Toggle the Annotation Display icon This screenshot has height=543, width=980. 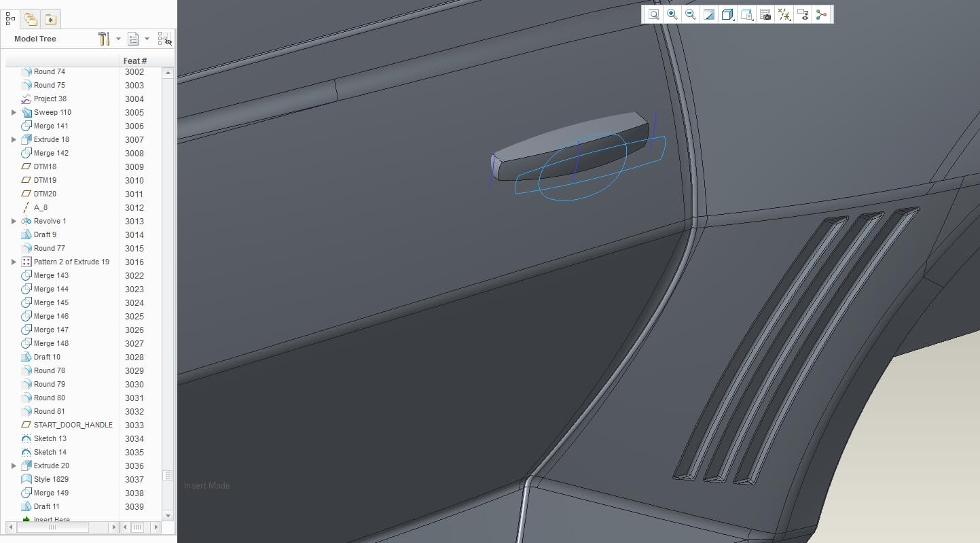tap(803, 14)
